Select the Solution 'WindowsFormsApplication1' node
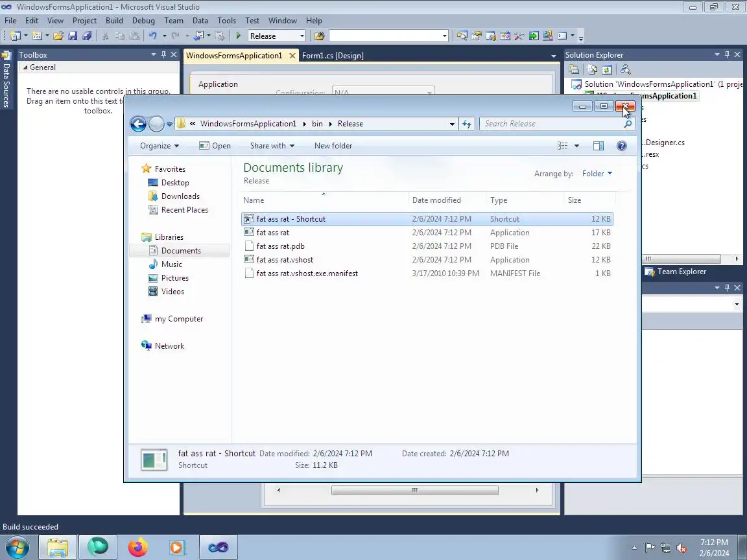 click(x=658, y=84)
